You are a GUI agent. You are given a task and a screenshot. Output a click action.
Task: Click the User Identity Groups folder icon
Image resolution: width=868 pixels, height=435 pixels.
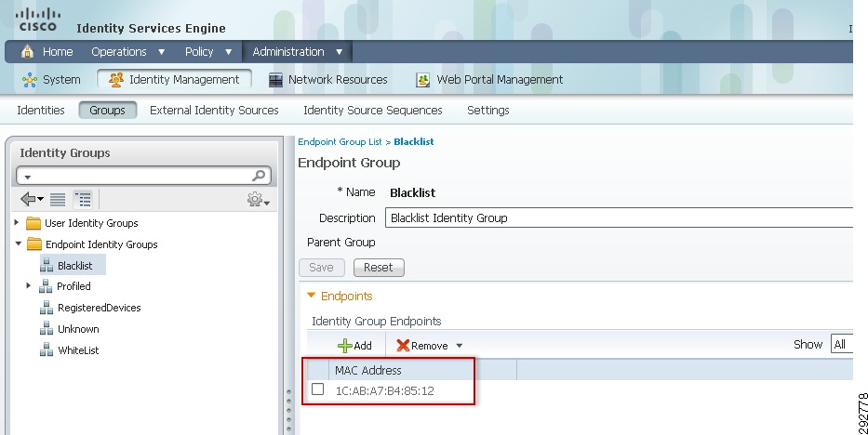pos(33,223)
